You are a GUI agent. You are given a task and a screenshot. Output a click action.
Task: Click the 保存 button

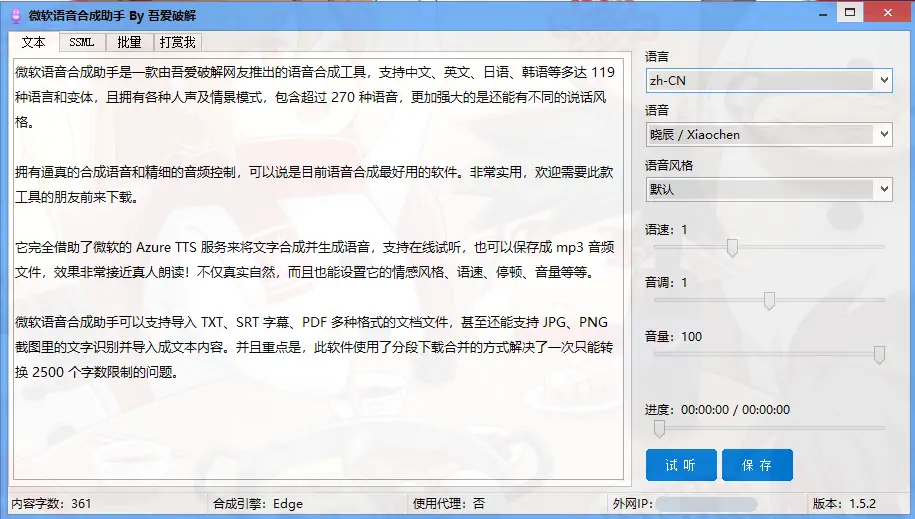pos(757,465)
